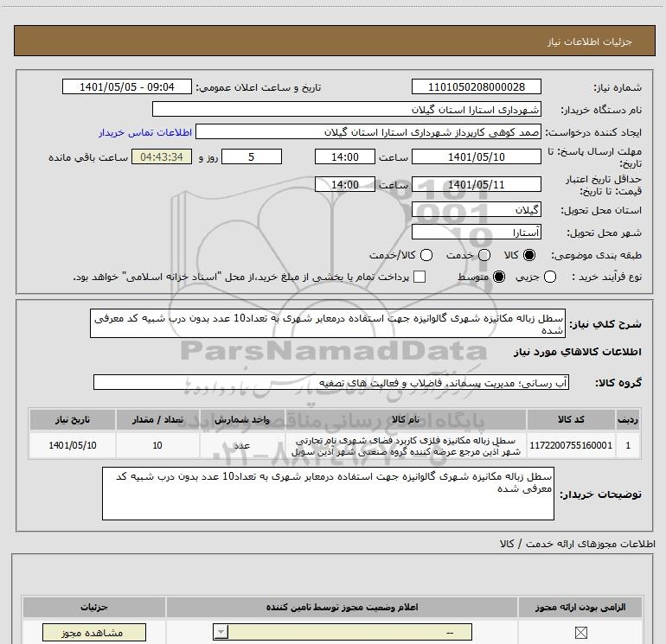This screenshot has height=644, width=666.
Task: Choose the جزیی purchase type radio
Action: click(x=550, y=277)
